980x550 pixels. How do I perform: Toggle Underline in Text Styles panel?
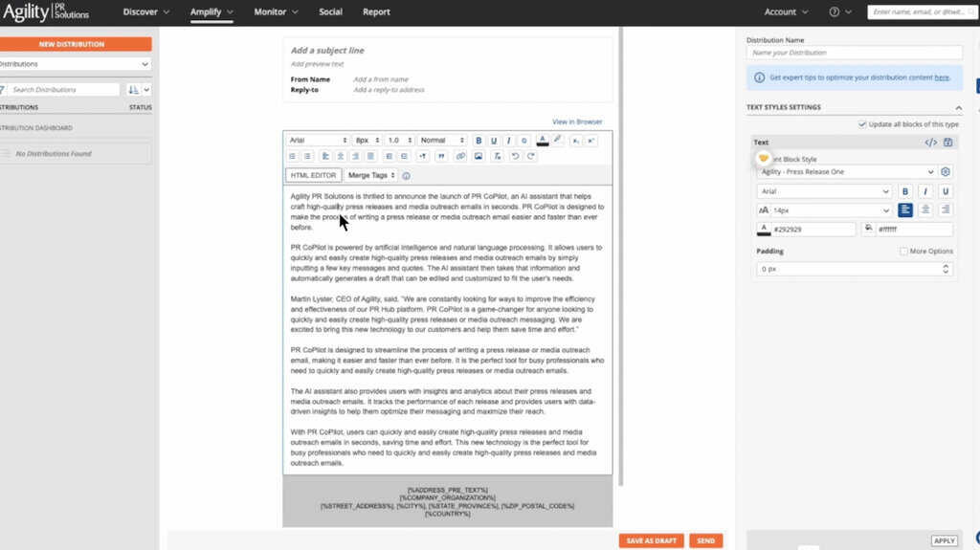[946, 191]
